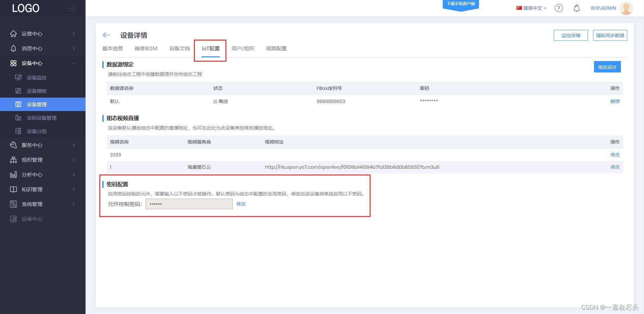Expand 运营中心 chevron
Screen dimensions: 644x314
[73, 34]
